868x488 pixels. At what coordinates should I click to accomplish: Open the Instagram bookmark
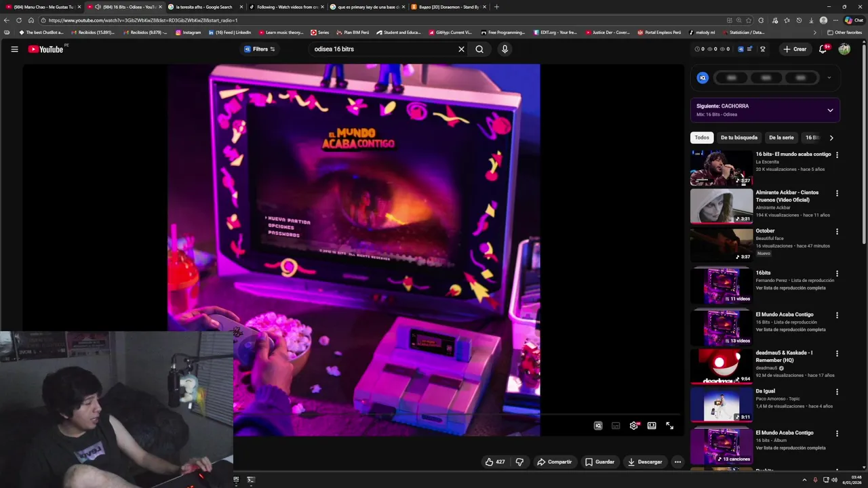188,33
